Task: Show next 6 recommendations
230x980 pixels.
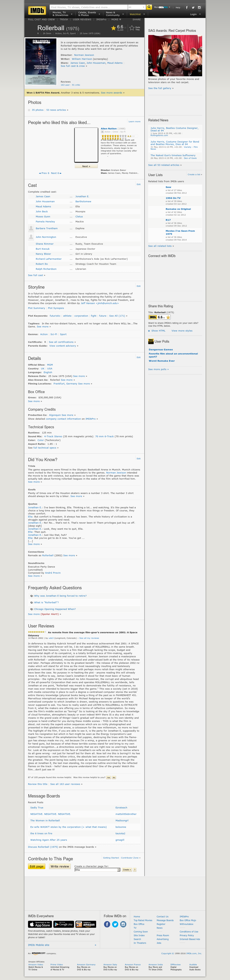Action: point(56,173)
